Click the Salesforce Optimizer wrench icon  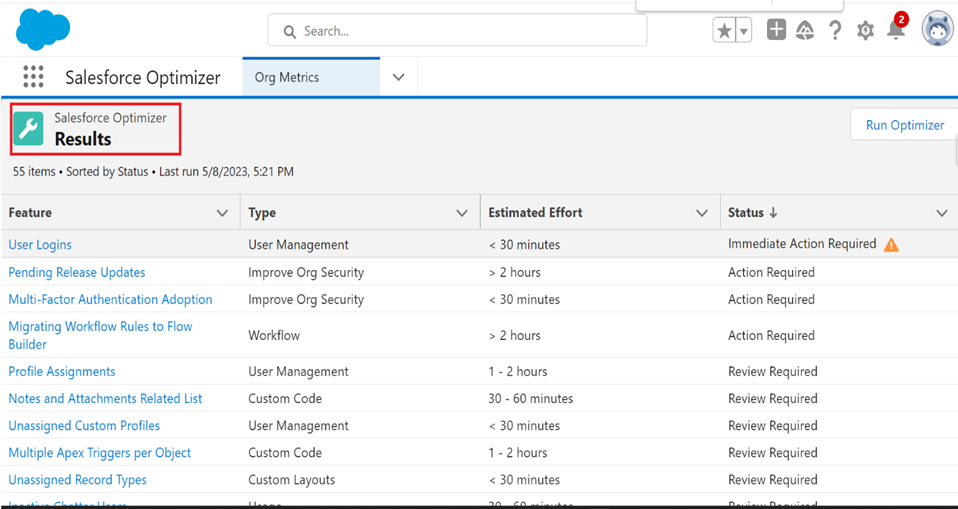[x=28, y=128]
